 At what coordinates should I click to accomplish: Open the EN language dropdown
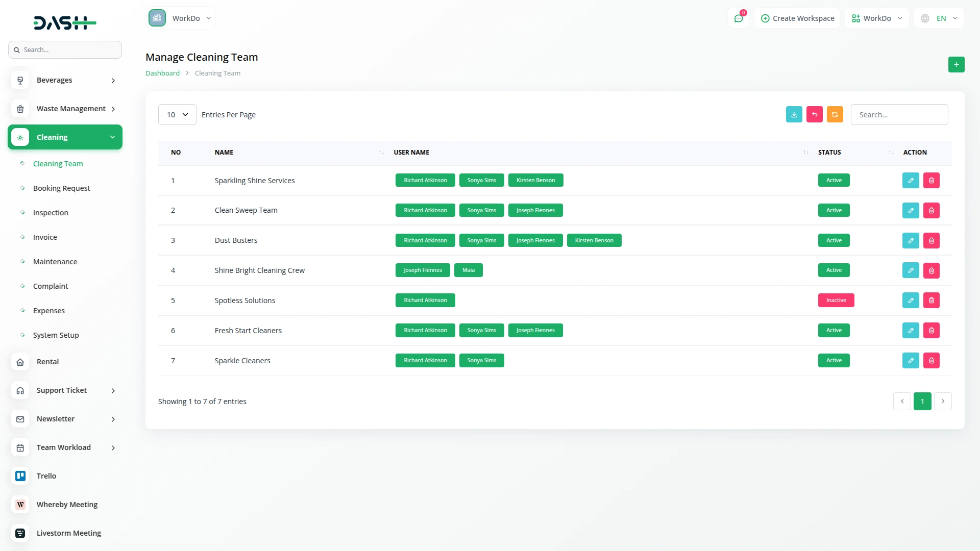[939, 18]
